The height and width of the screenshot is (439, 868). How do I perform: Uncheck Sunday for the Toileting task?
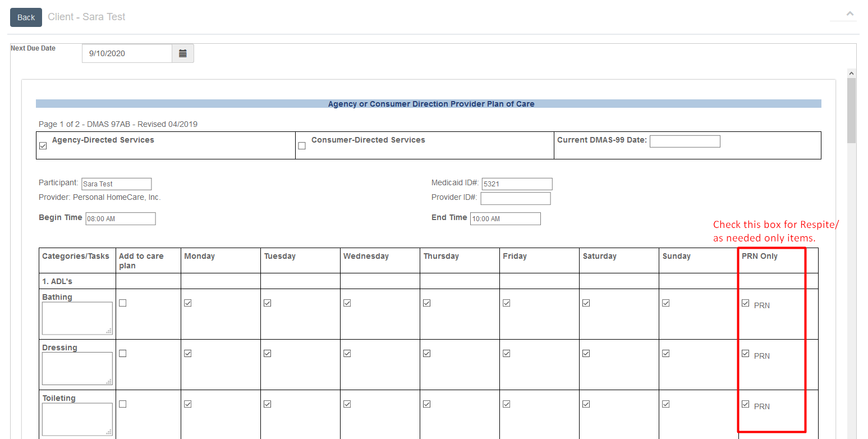pyautogui.click(x=666, y=404)
